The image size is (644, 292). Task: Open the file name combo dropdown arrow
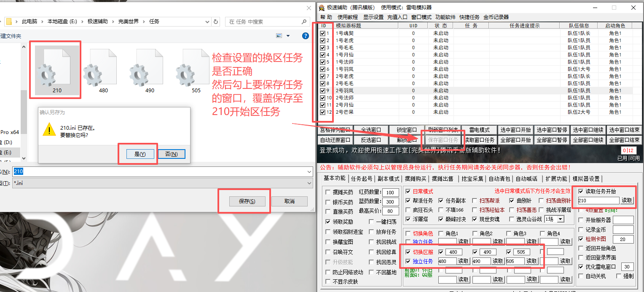[309, 171]
